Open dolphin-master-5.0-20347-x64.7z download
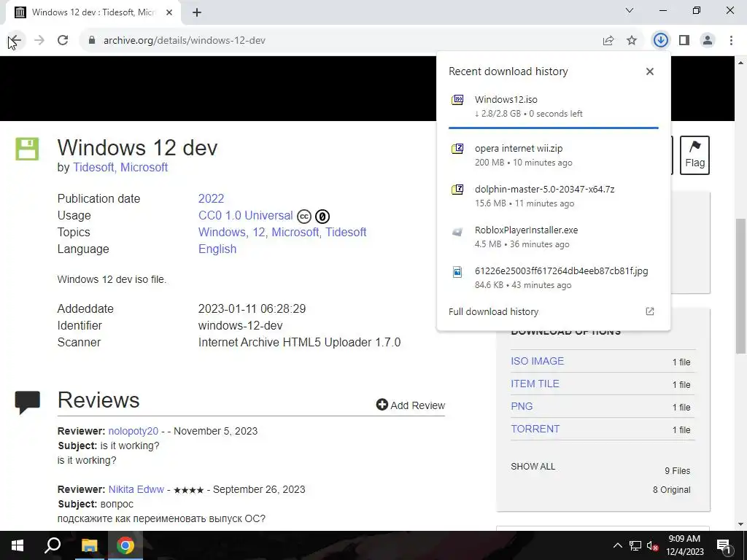 [554, 195]
